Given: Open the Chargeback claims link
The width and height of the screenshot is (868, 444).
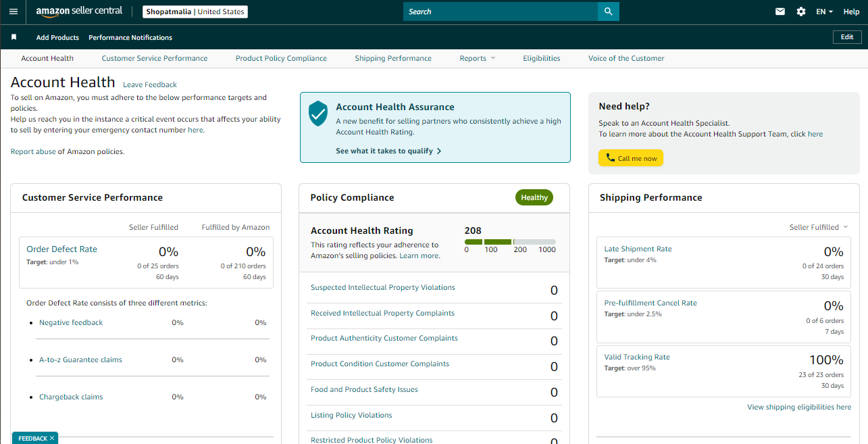Looking at the screenshot, I should pyautogui.click(x=71, y=397).
